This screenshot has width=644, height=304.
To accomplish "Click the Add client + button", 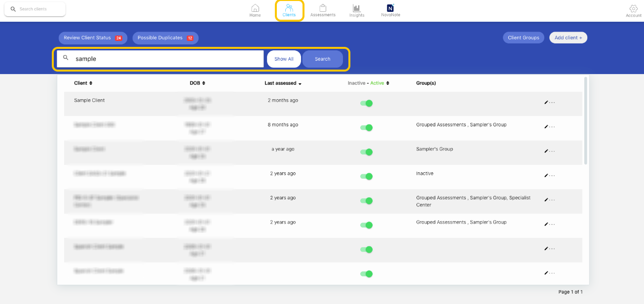I will [568, 38].
